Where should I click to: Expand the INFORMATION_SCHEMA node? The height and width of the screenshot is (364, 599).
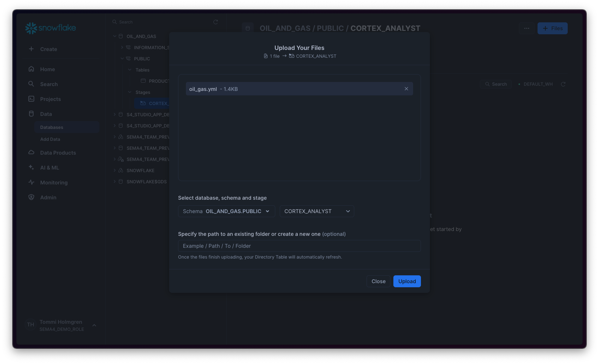tap(122, 47)
